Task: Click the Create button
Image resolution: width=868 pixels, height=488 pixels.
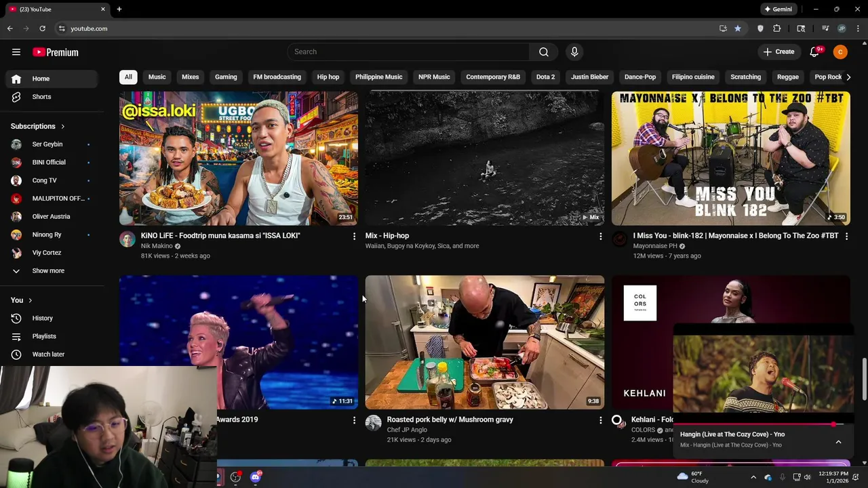Action: (x=778, y=52)
